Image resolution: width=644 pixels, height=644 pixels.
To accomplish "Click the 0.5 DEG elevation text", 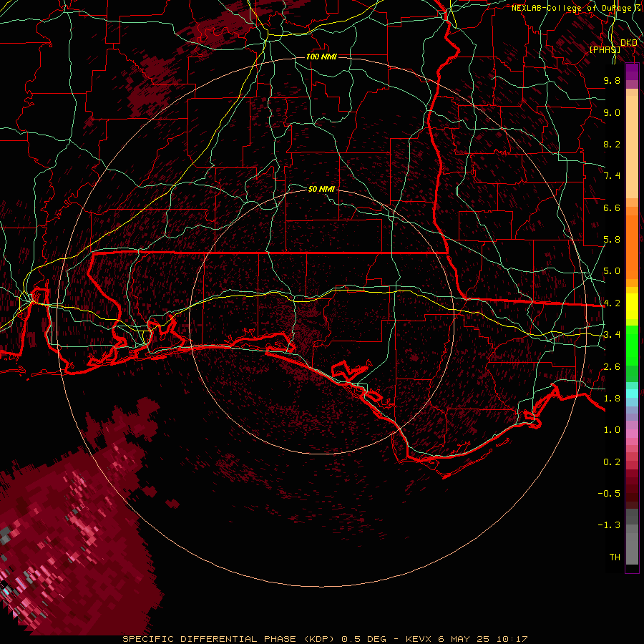I will point(364,639).
